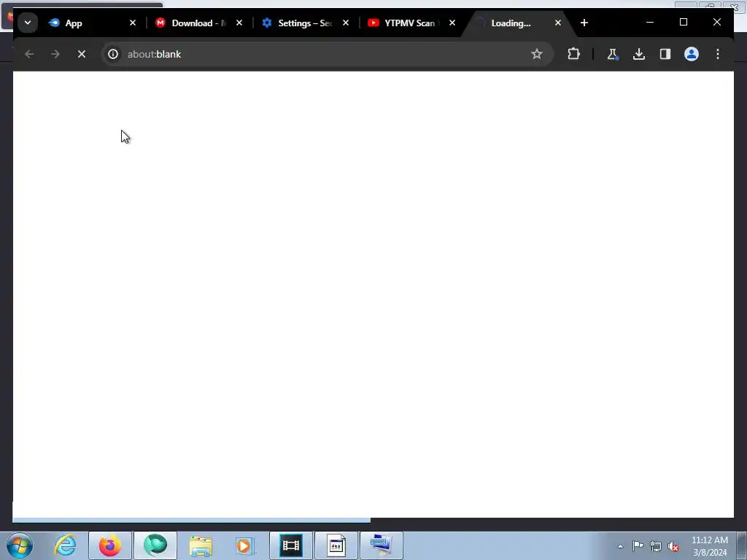Close the Chrome window
The image size is (747, 560).
[716, 22]
